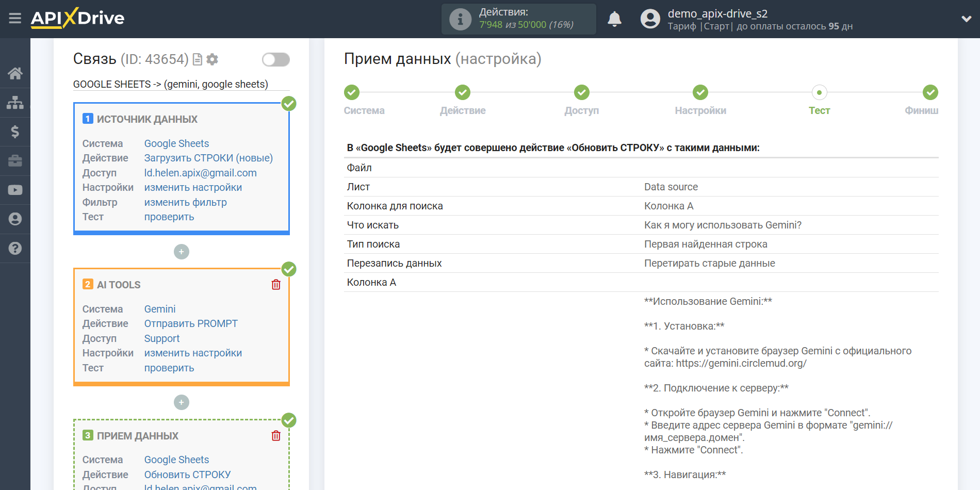
Task: Open source system Google Sheets link
Action: point(176,143)
